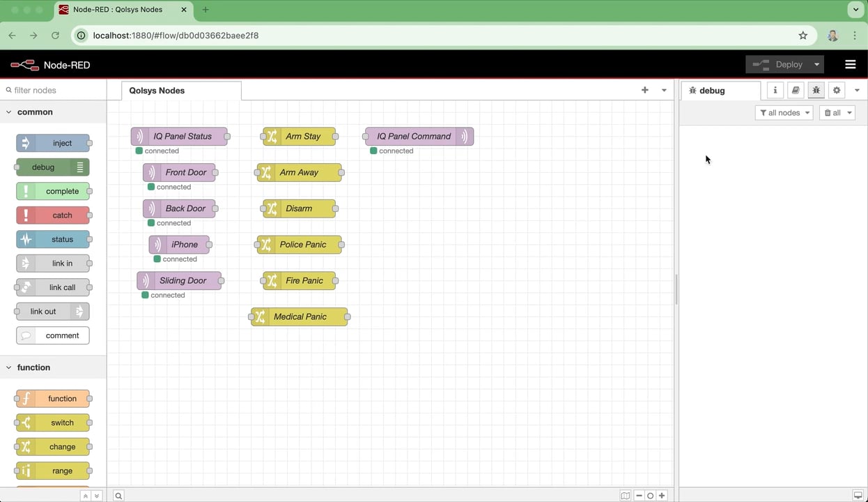868x502 pixels.
Task: Click the inject node in palette
Action: coord(53,143)
